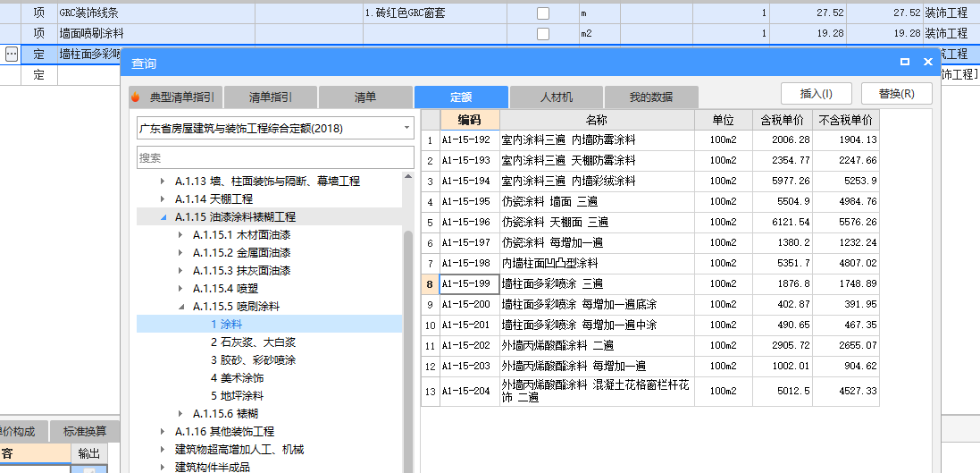Screen dimensions: 980x473
Task: Select tree item 2 石灰浆、大白浆
Action: coord(253,342)
